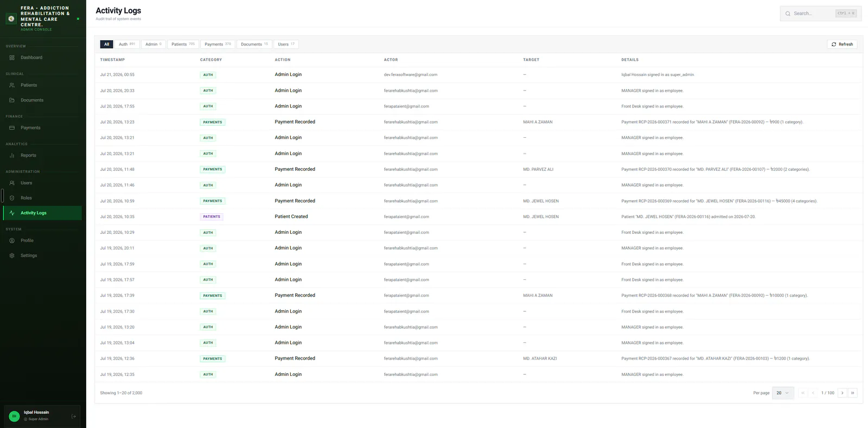The image size is (868, 428).
Task: Click 'Showing 1–20 of 2,000' text
Action: coord(121,393)
